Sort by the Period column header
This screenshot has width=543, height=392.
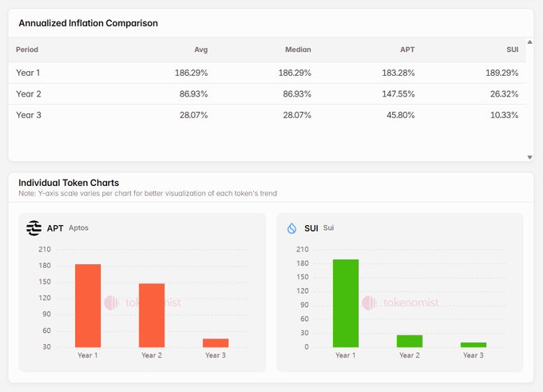[27, 49]
